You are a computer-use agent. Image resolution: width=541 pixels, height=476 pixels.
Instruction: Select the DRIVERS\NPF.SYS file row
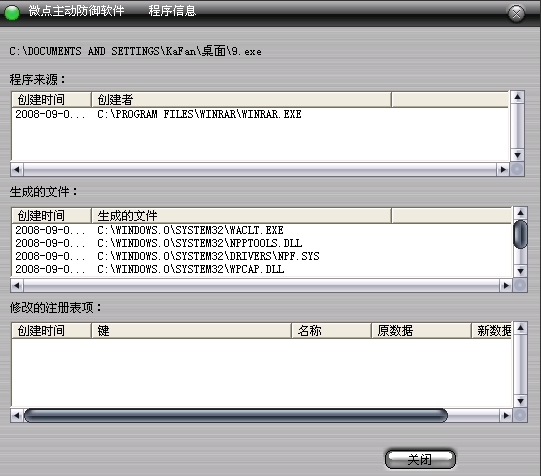(x=262, y=256)
